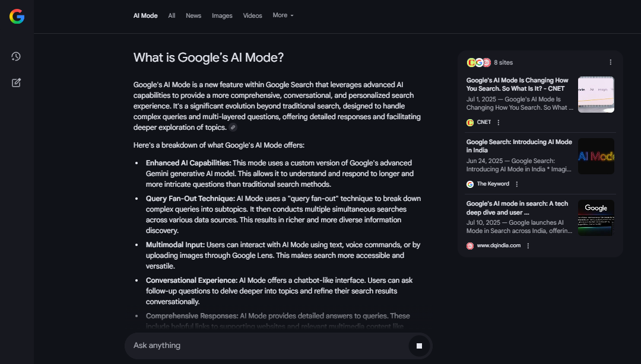Click the Query Fan-Out Technique bullet heading

tap(191, 199)
